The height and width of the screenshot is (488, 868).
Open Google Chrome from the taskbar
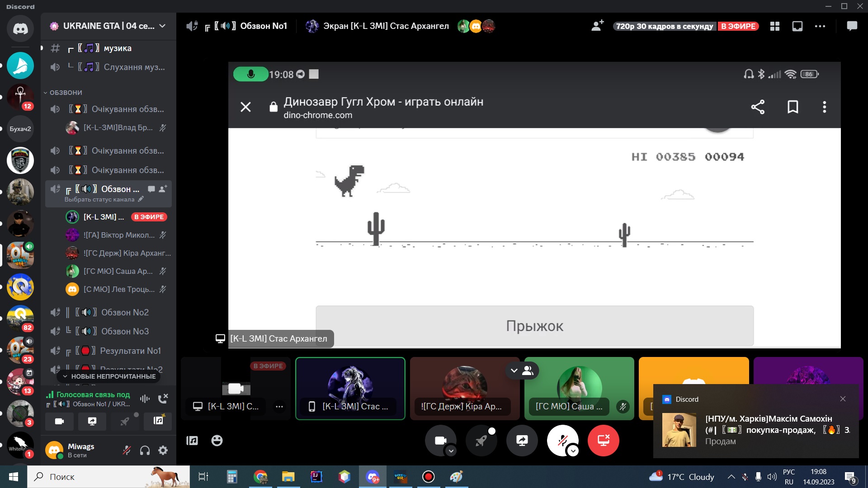(x=260, y=477)
